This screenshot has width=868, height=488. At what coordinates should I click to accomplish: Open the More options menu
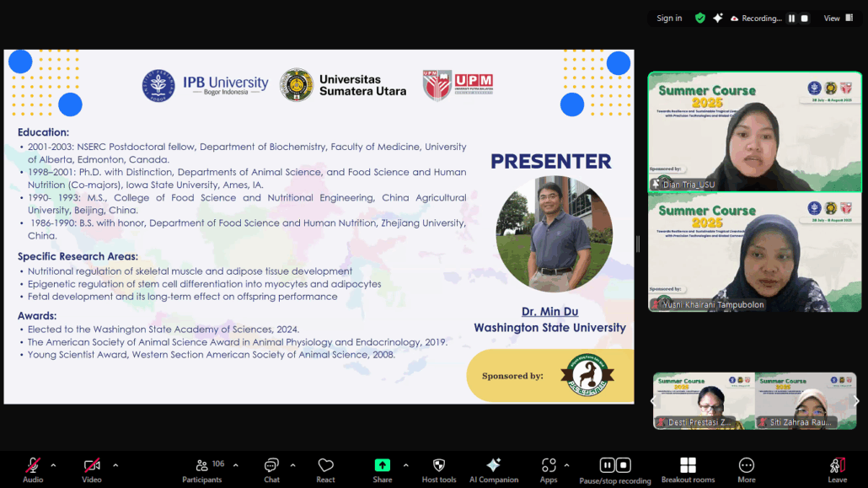(746, 466)
